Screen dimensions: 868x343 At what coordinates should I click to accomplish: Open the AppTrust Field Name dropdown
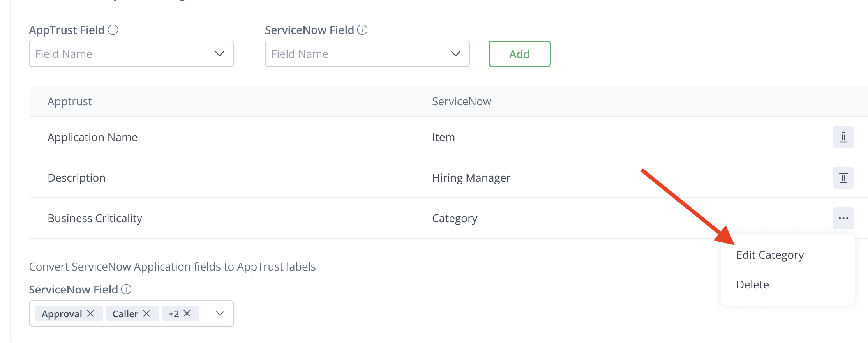pyautogui.click(x=131, y=54)
